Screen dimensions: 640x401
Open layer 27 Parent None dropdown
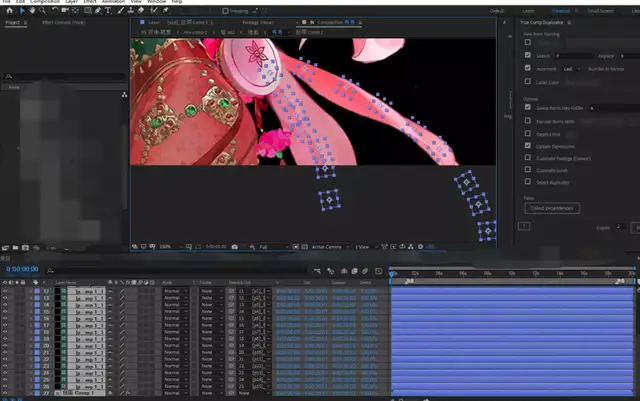(x=254, y=393)
